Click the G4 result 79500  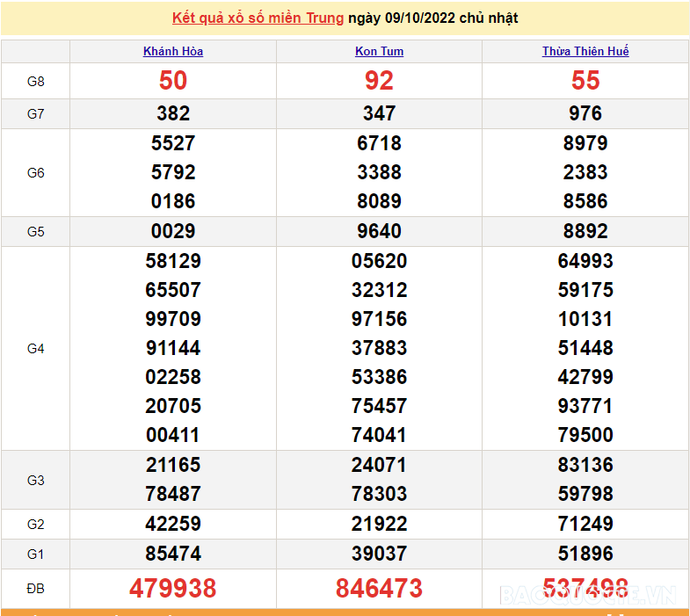[x=585, y=435]
